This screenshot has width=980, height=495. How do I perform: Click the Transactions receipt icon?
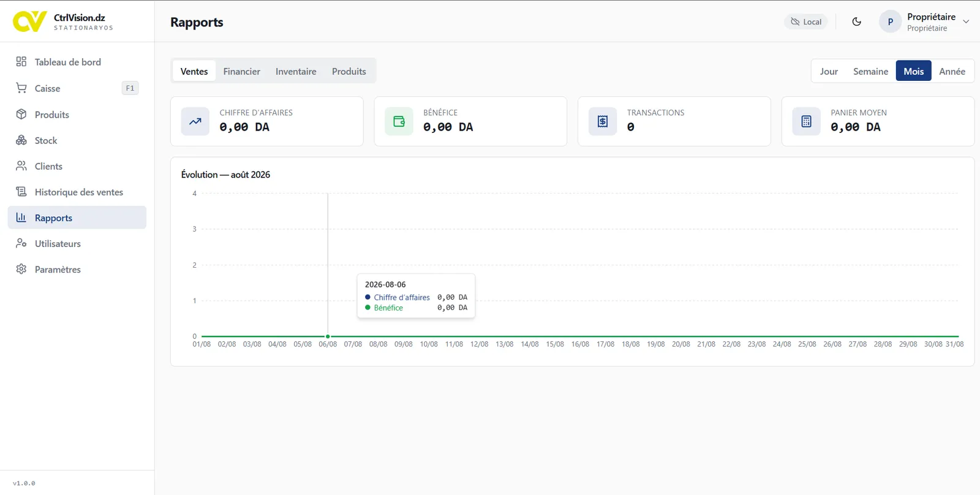[603, 121]
